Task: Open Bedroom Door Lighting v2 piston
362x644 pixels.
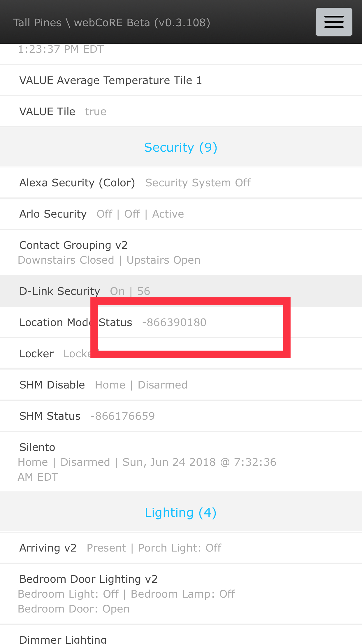Action: [181, 594]
